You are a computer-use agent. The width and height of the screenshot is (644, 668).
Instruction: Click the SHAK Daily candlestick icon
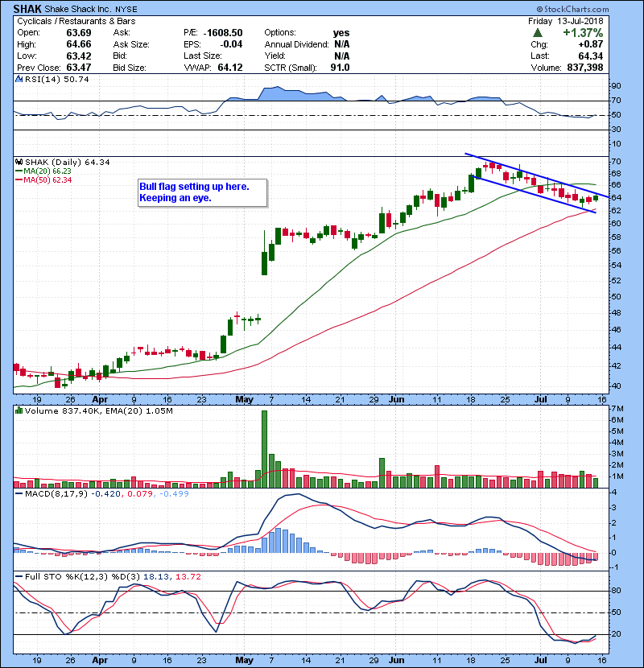tap(19, 163)
